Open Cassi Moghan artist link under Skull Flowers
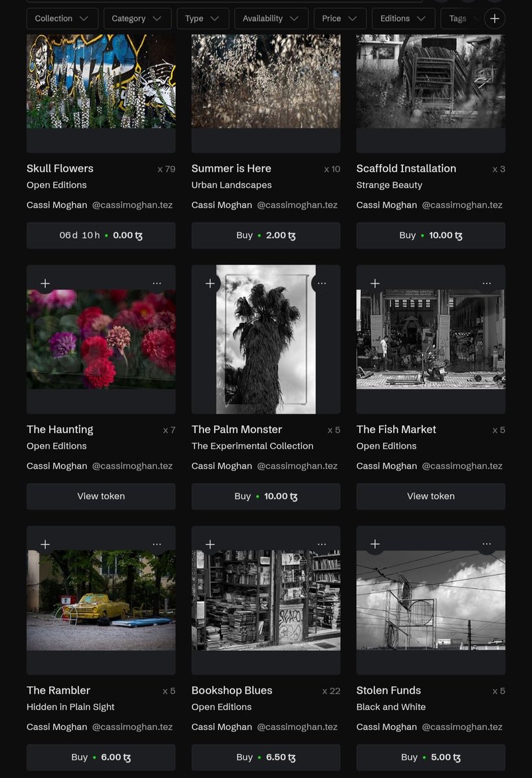 click(56, 205)
